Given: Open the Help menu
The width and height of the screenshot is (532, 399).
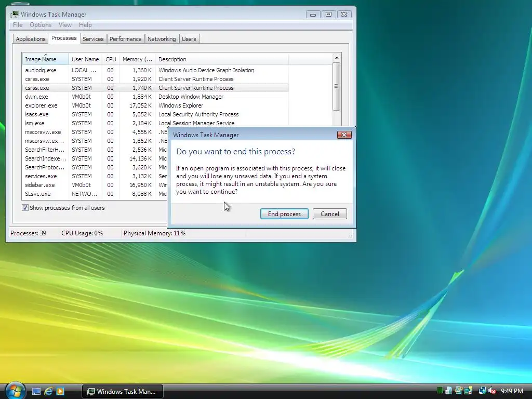Looking at the screenshot, I should pyautogui.click(x=85, y=25).
